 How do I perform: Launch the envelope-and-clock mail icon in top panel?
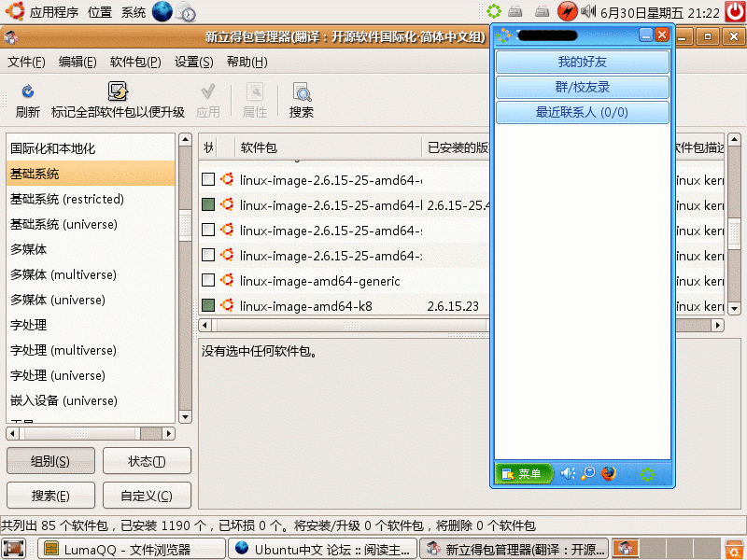click(186, 12)
